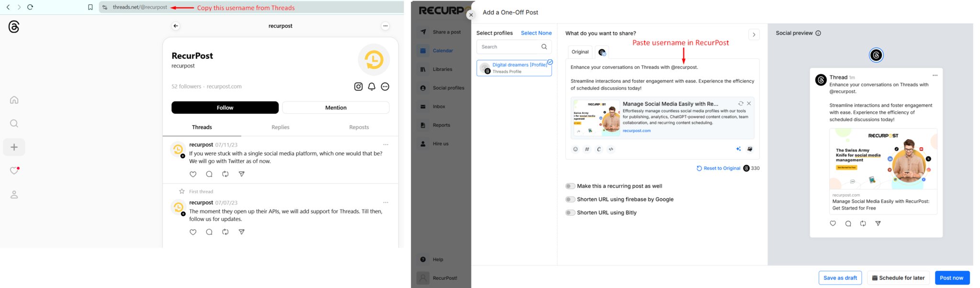Click Schedule for later
The image size is (980, 288).
[898, 278]
